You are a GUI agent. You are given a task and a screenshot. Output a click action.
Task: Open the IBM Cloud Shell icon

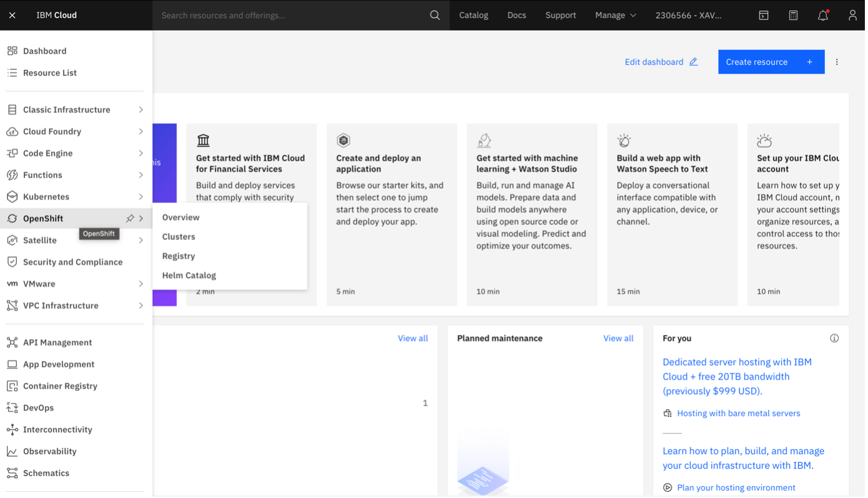(763, 16)
